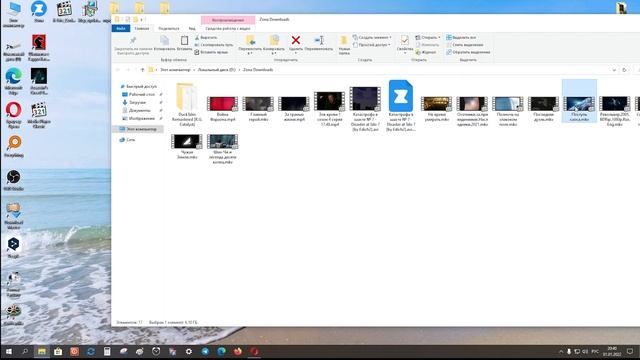The height and width of the screenshot is (360, 640).
Task: Switch to the Share ribbon tab
Action: click(x=169, y=29)
